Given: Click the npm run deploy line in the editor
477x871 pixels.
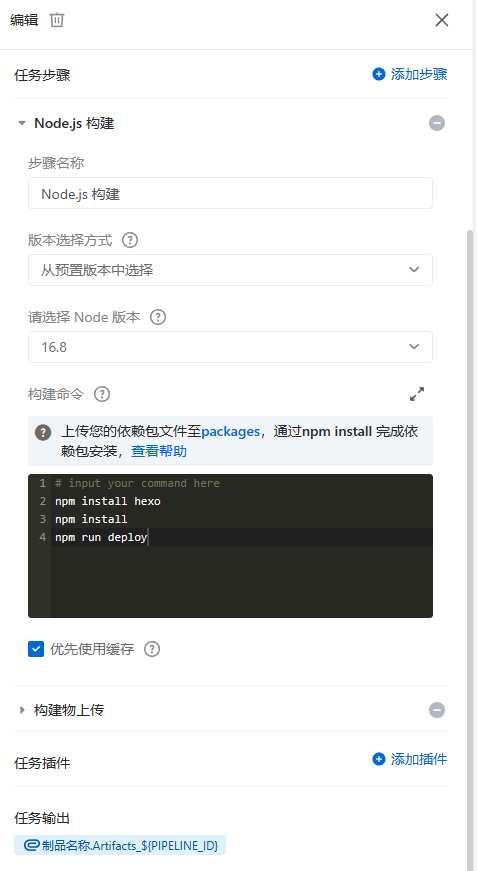Looking at the screenshot, I should point(101,537).
